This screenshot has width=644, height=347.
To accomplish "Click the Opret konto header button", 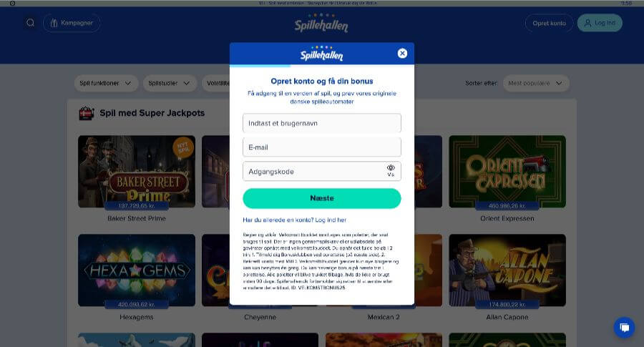I will point(549,23).
